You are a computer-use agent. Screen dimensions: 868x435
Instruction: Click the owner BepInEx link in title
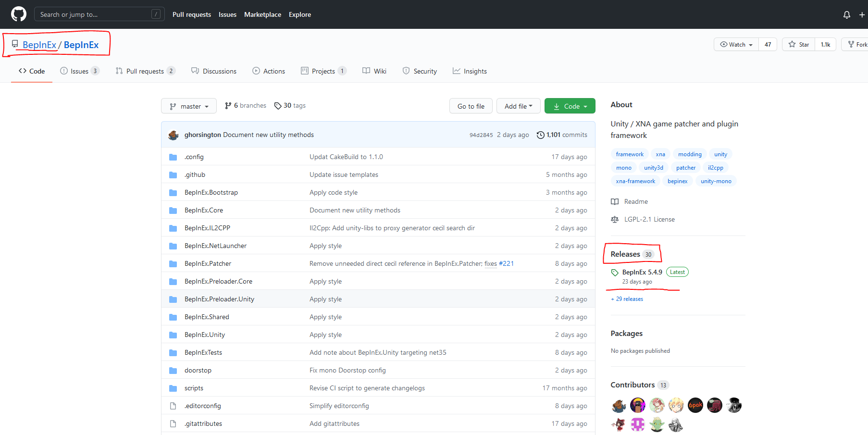pyautogui.click(x=39, y=45)
